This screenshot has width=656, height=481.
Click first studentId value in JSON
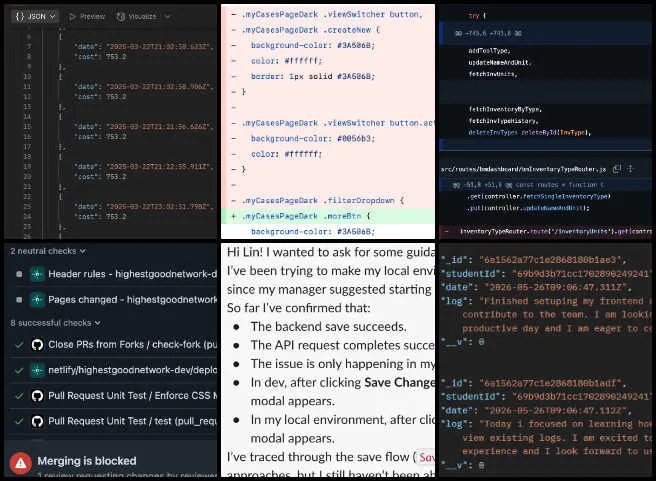click(x=580, y=274)
